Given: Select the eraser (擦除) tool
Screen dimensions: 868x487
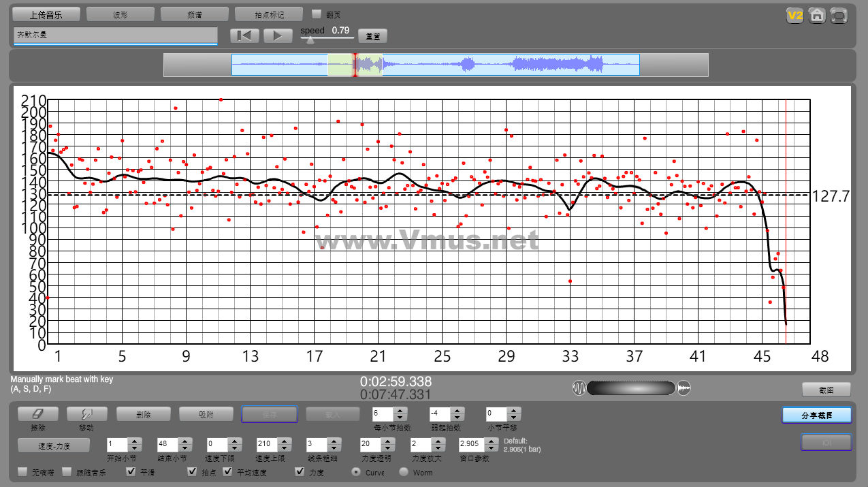Looking at the screenshot, I should tap(37, 414).
